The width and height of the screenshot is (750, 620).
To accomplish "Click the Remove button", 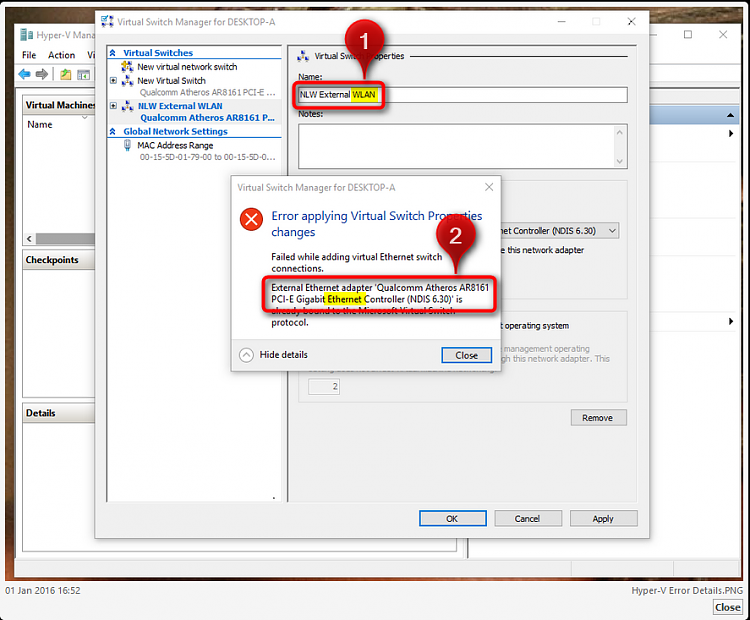I will tap(598, 418).
